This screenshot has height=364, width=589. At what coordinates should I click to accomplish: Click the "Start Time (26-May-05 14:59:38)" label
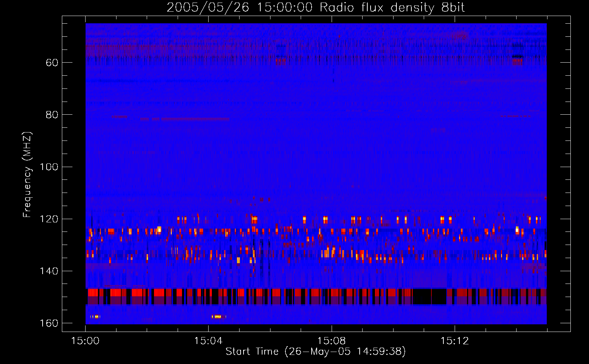point(316,352)
